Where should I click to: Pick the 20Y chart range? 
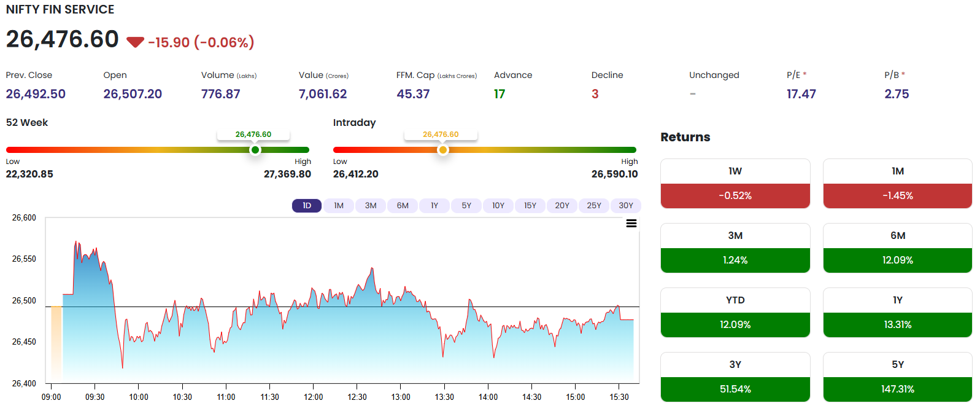(x=562, y=206)
